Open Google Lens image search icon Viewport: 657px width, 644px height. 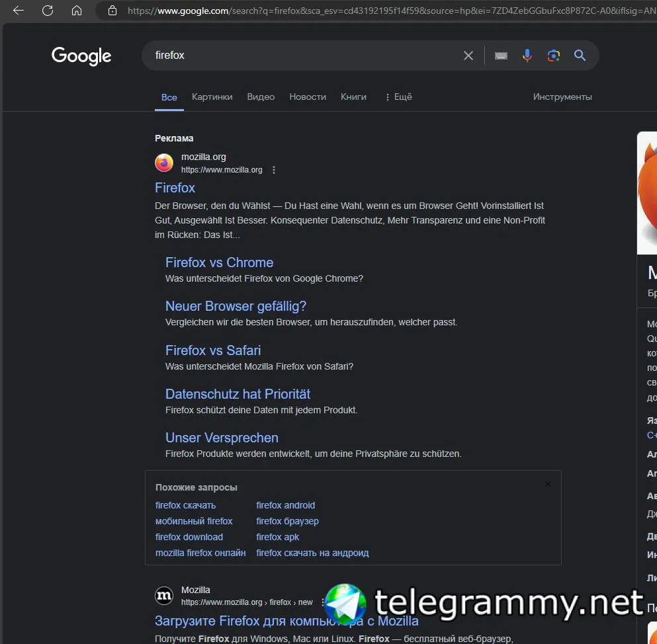554,56
